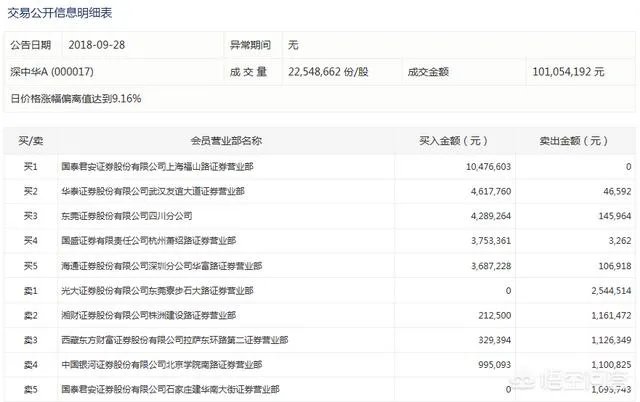Select the 买4 row label
The width and height of the screenshot is (640, 402).
coord(31,240)
